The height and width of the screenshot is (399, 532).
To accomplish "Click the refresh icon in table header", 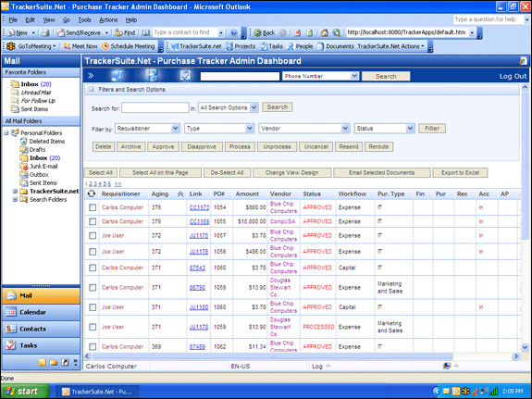I will 92,193.
